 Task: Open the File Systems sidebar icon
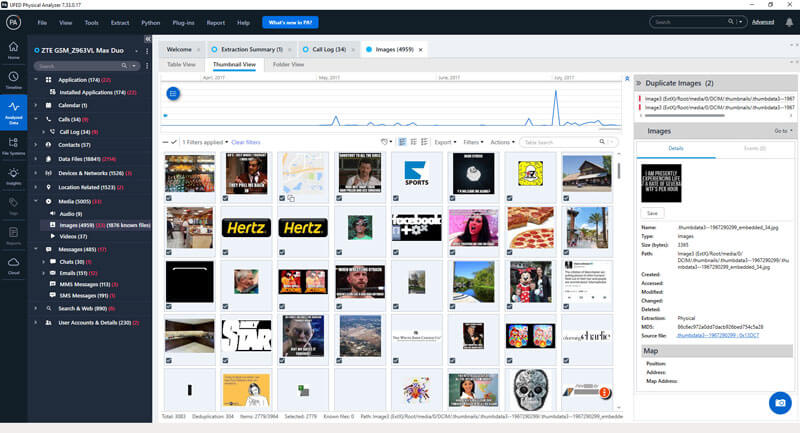point(13,145)
